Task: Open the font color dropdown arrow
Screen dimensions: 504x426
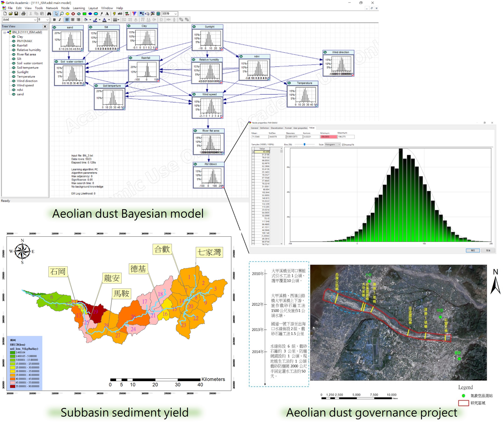Action: (x=109, y=20)
